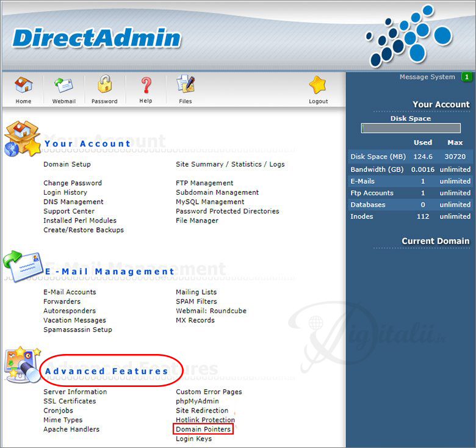
Task: Open Domain Pointers
Action: (203, 430)
